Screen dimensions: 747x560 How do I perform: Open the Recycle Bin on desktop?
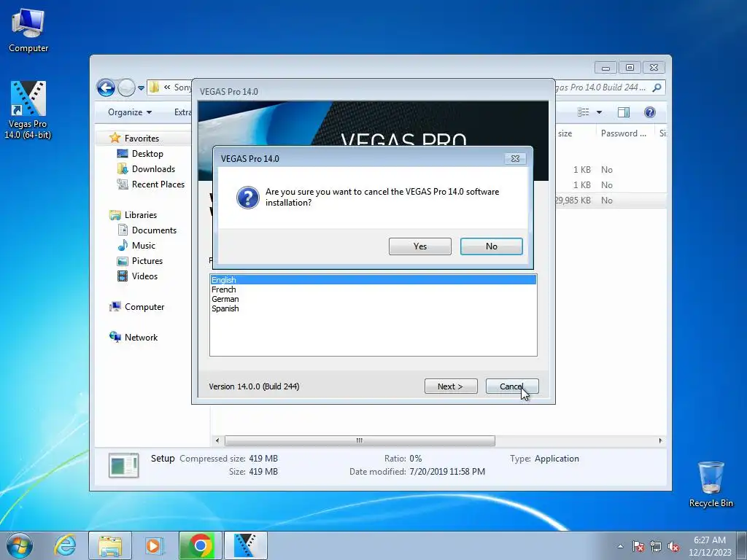(x=711, y=484)
